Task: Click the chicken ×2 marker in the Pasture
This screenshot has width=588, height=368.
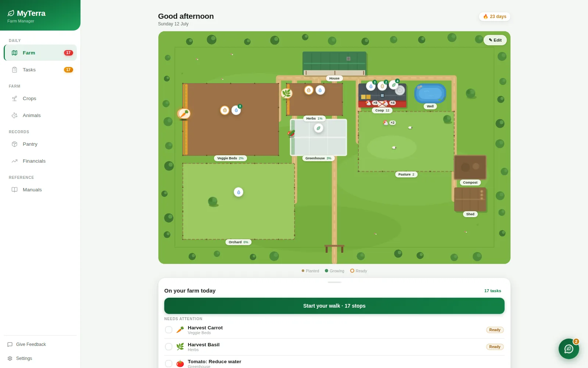Action: pos(389,123)
